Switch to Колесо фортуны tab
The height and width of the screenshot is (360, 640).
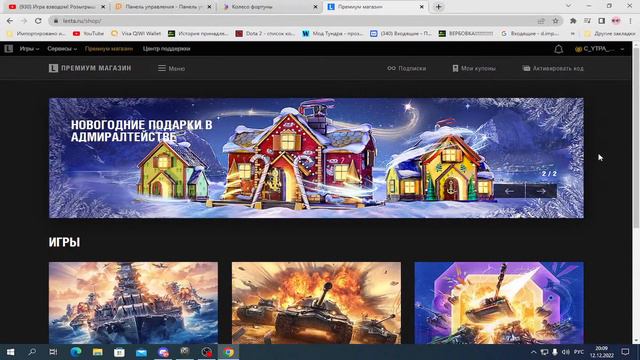(x=270, y=7)
